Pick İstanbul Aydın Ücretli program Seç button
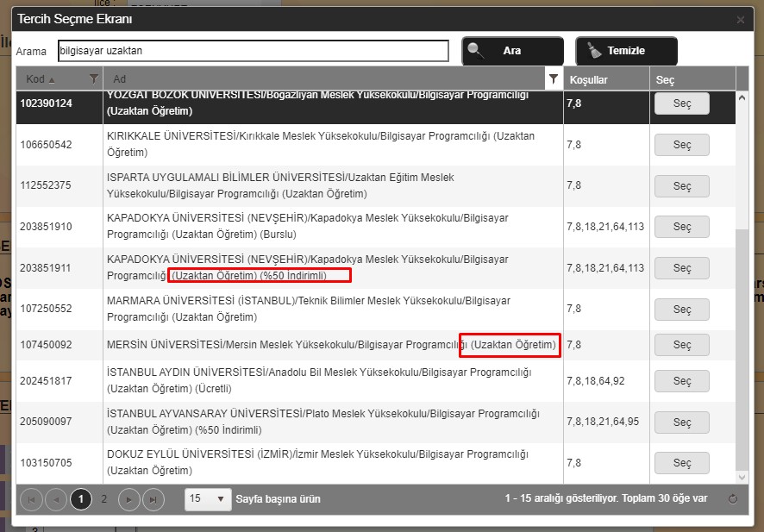764x532 pixels. pos(682,381)
